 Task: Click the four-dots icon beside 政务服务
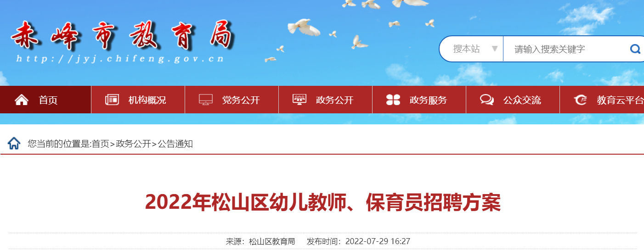(393, 100)
